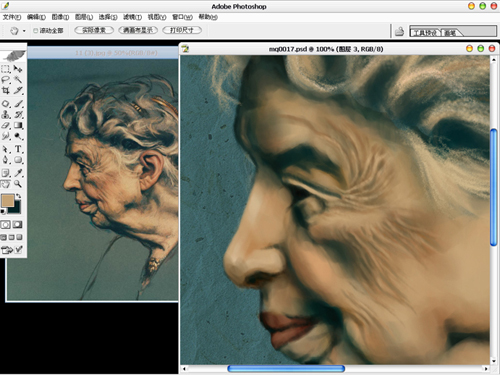This screenshot has height=375, width=500.
Task: Switch to standard screen mode
Action: click(x=3, y=237)
